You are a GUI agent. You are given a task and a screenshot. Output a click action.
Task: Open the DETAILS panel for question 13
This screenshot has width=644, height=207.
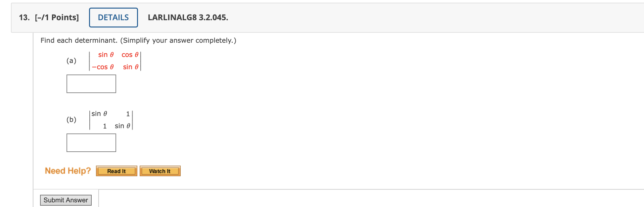tap(113, 17)
